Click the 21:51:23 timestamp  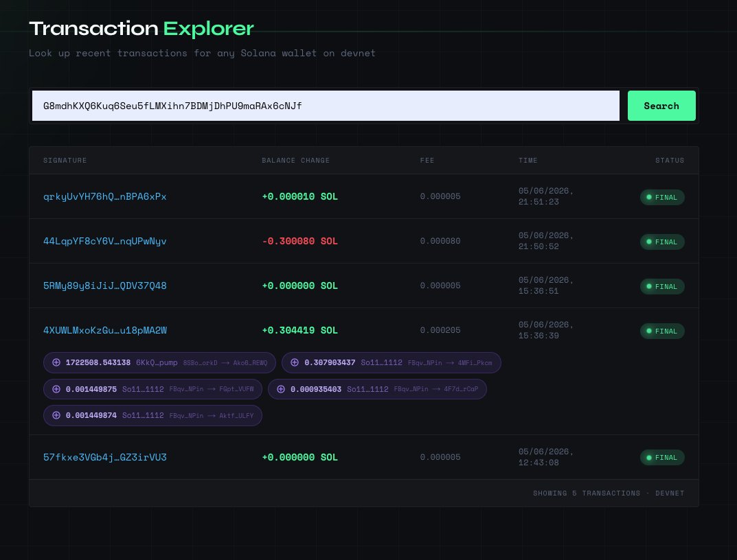coord(538,202)
